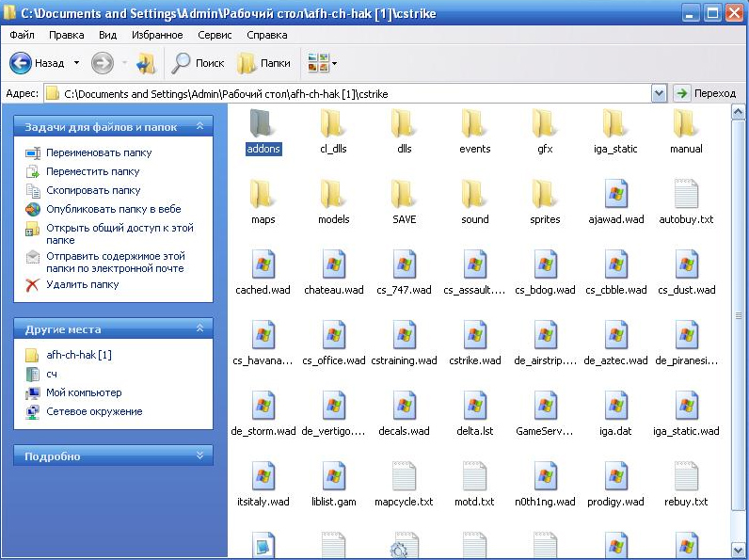Select the maps folder
749x560 pixels.
click(263, 200)
